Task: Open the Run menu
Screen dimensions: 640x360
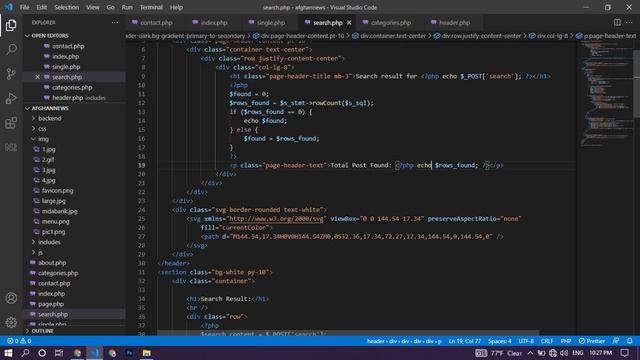Action: [127, 7]
